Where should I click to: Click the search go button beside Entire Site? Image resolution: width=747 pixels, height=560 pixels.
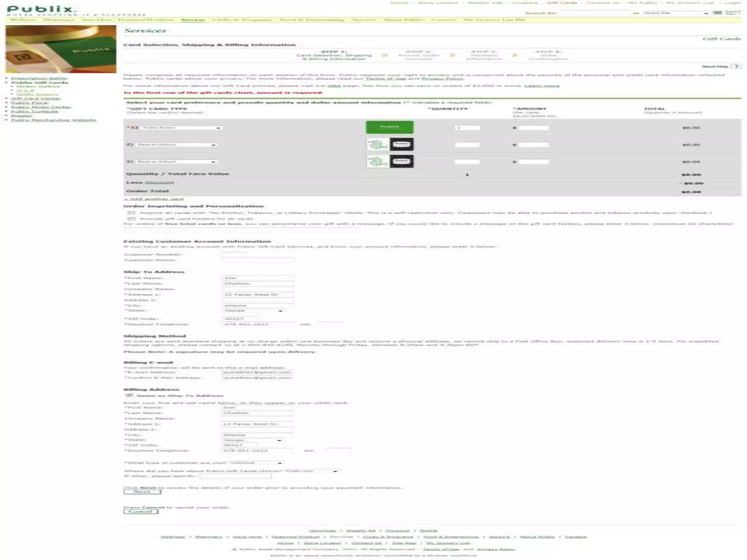[x=717, y=13]
